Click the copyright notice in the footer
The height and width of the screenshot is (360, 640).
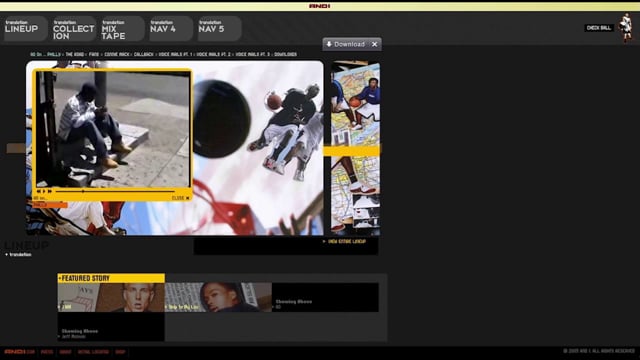tap(599, 351)
